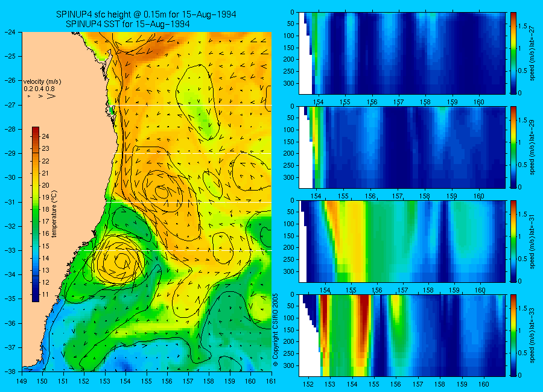Click the '0.2 0.4 0.8' velocity scale values
Screen dimensions: 543x392
coord(39,89)
